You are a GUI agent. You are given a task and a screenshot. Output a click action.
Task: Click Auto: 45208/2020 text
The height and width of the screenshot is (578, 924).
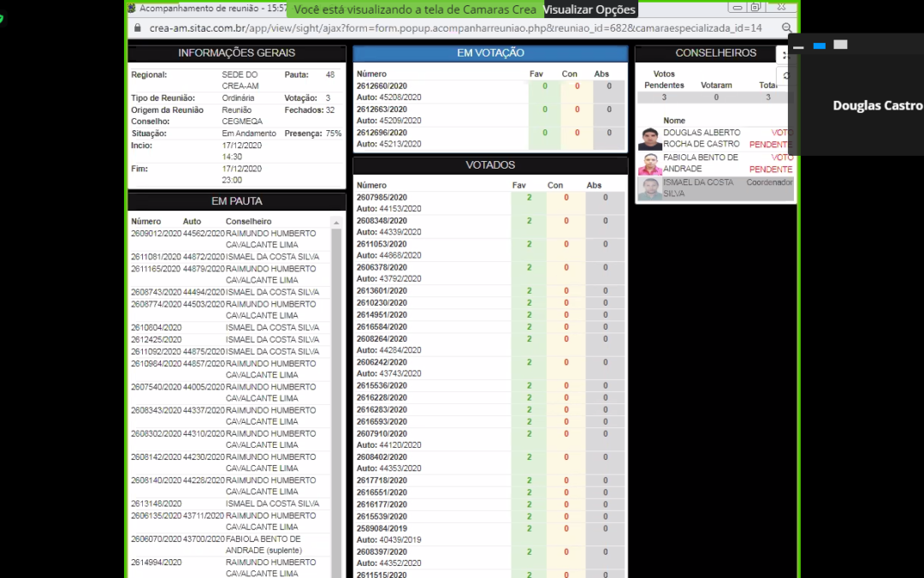click(389, 98)
